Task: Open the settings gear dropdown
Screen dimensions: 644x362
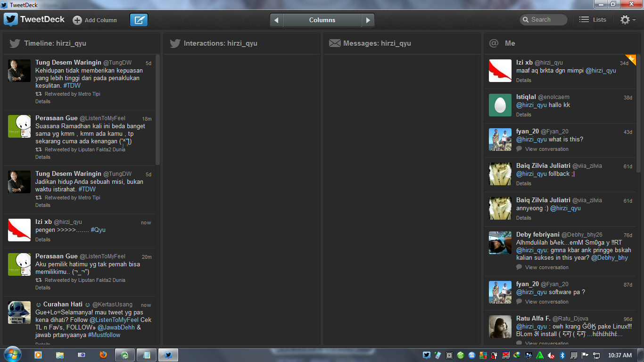Action: pos(627,20)
